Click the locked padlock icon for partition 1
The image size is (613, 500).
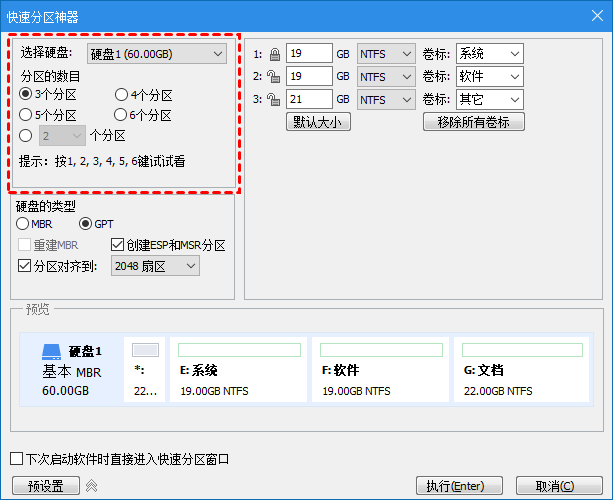[275, 54]
